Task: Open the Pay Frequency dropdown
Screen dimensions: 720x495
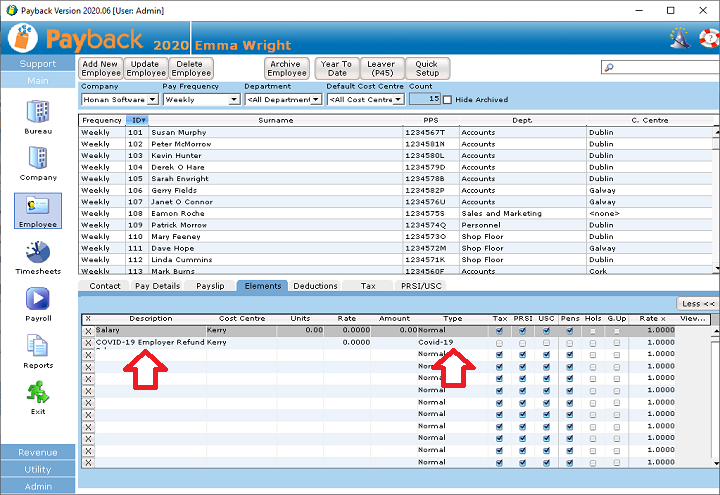Action: pyautogui.click(x=234, y=99)
